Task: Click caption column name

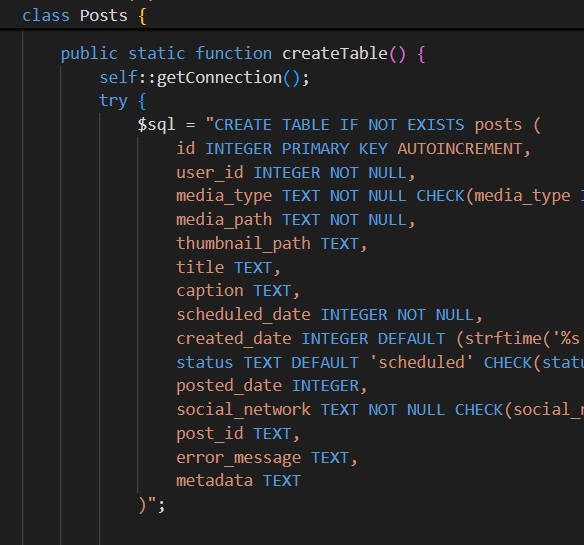Action: (x=210, y=292)
